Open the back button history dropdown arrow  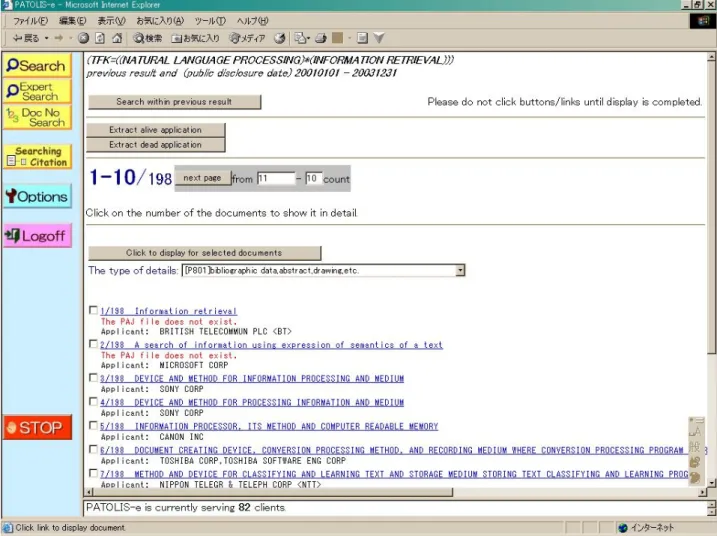[x=47, y=38]
